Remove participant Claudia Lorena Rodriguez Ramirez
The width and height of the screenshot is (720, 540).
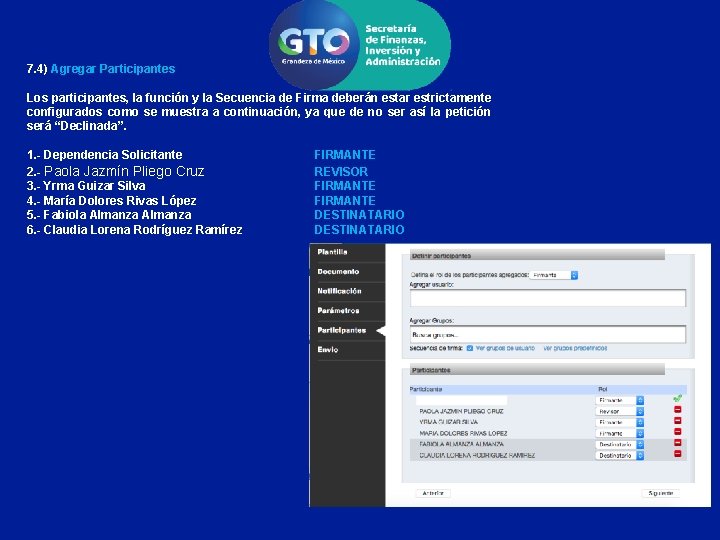pyautogui.click(x=677, y=454)
